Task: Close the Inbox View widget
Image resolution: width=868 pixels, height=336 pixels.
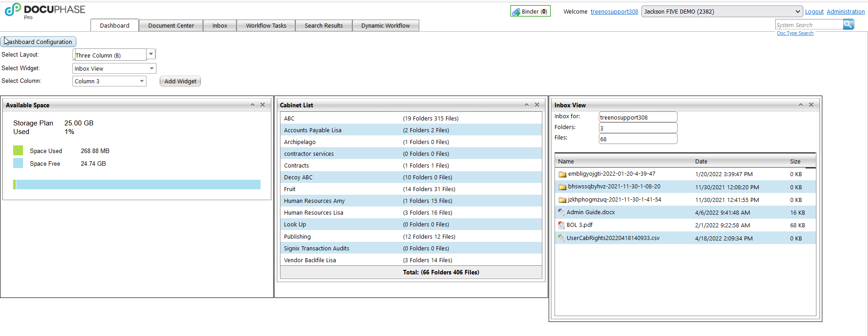Action: click(811, 105)
